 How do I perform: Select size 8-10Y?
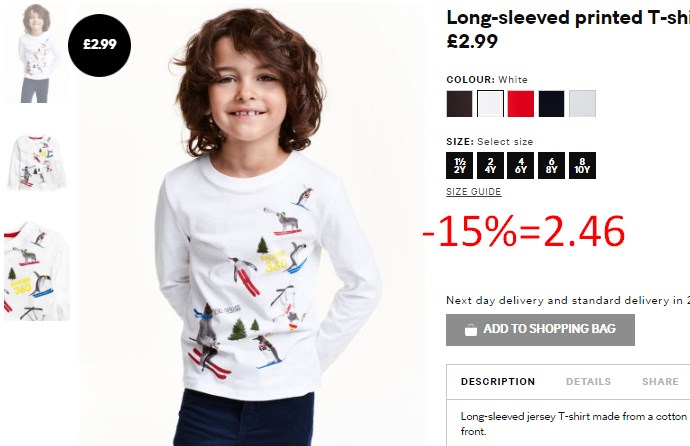(582, 165)
